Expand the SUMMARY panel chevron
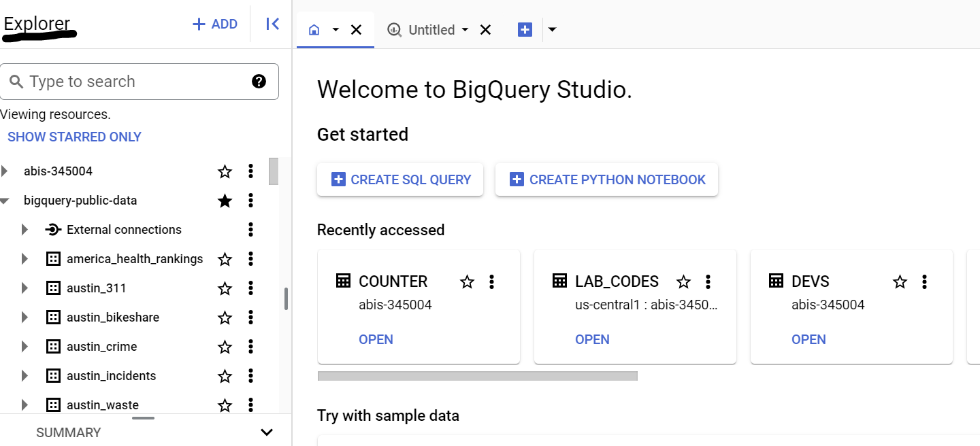980x446 pixels. (x=267, y=432)
